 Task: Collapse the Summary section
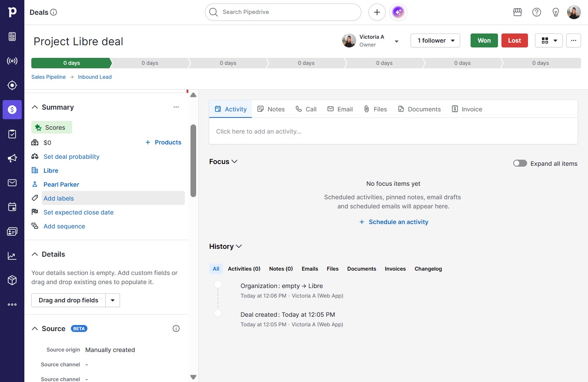click(35, 107)
